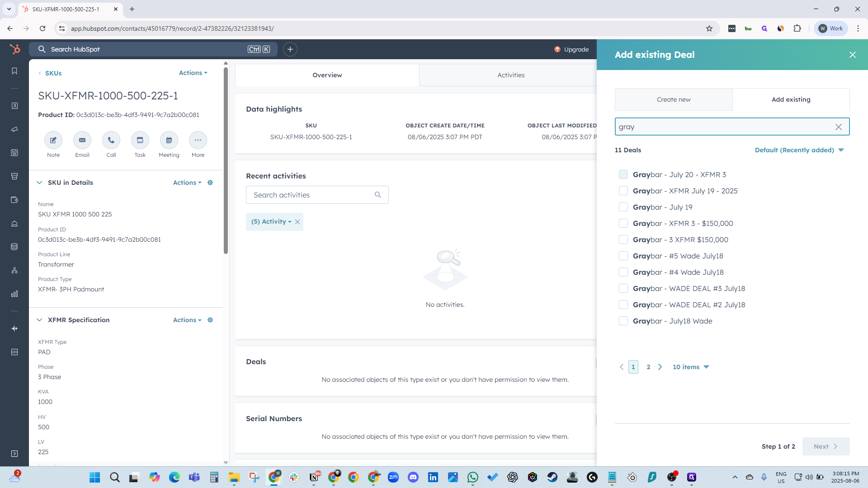
Task: Go back to SKUs list link
Action: tap(53, 73)
